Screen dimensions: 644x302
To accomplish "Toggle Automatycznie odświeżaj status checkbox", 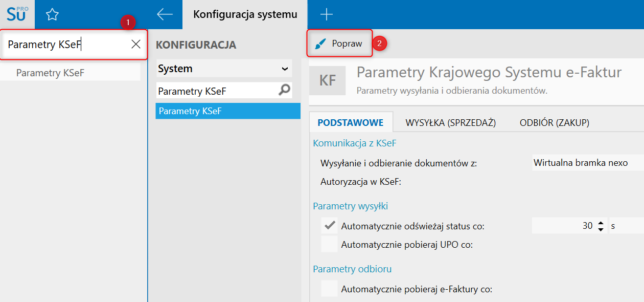I will click(330, 226).
